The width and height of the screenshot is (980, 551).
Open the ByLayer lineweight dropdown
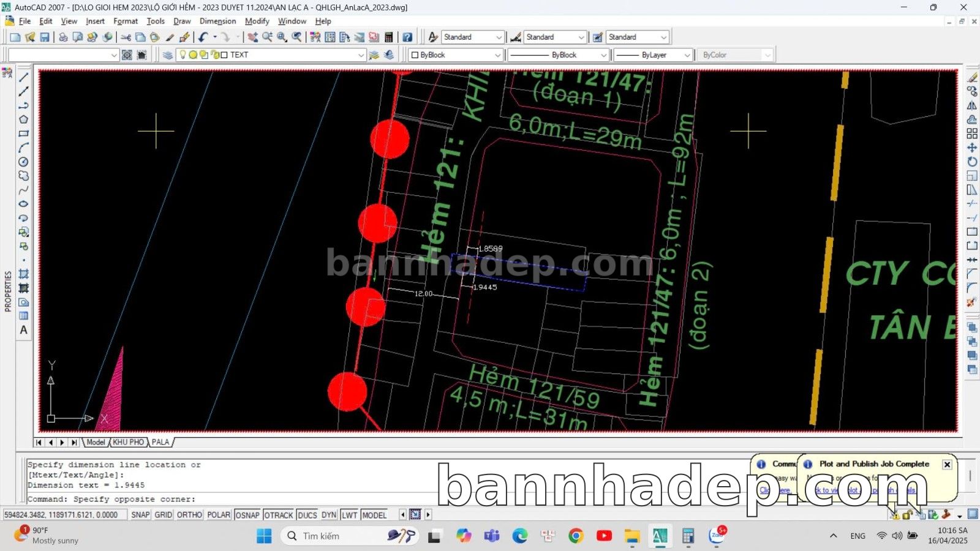pyautogui.click(x=687, y=55)
